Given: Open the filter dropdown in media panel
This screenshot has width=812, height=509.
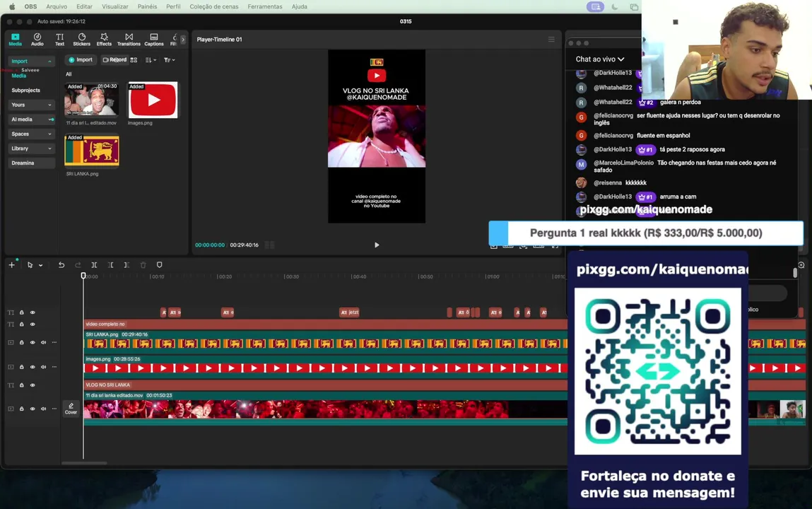Looking at the screenshot, I should point(170,60).
